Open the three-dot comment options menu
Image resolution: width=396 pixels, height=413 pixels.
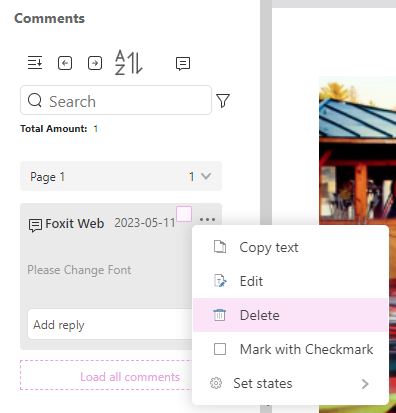[x=207, y=220]
